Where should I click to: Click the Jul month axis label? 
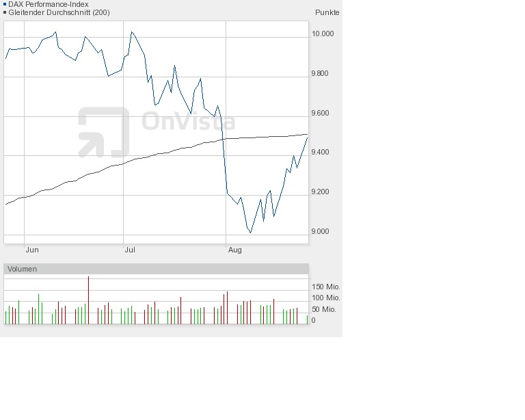click(x=130, y=250)
